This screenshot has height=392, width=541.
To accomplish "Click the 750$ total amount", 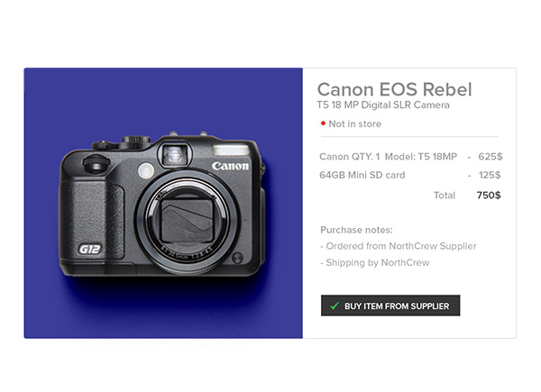I will (489, 195).
